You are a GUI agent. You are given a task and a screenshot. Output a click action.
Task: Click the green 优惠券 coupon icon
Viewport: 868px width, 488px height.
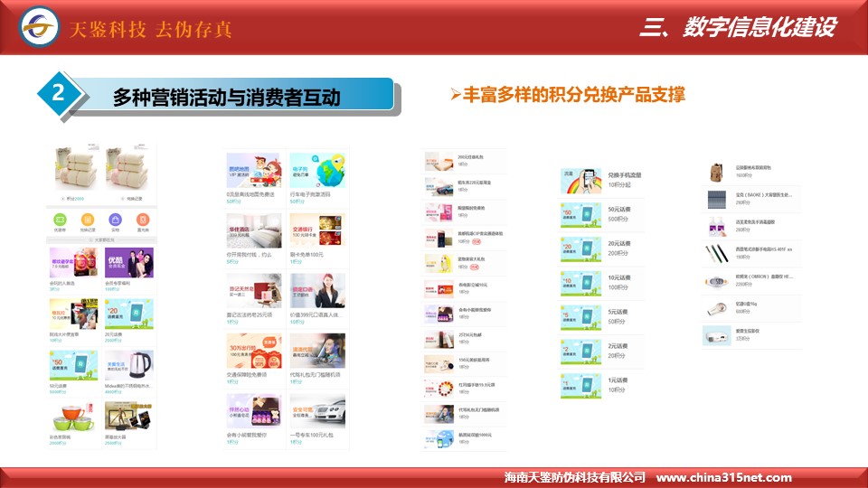[61, 219]
